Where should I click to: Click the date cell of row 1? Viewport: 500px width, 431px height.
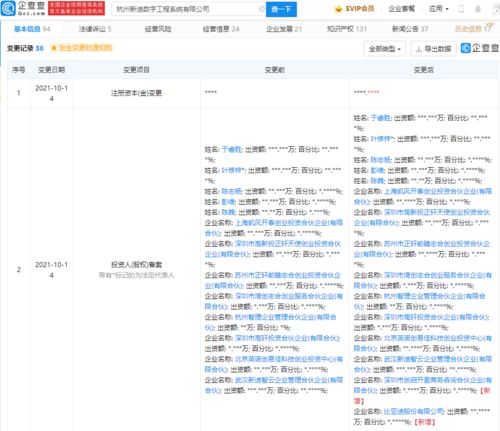51,93
